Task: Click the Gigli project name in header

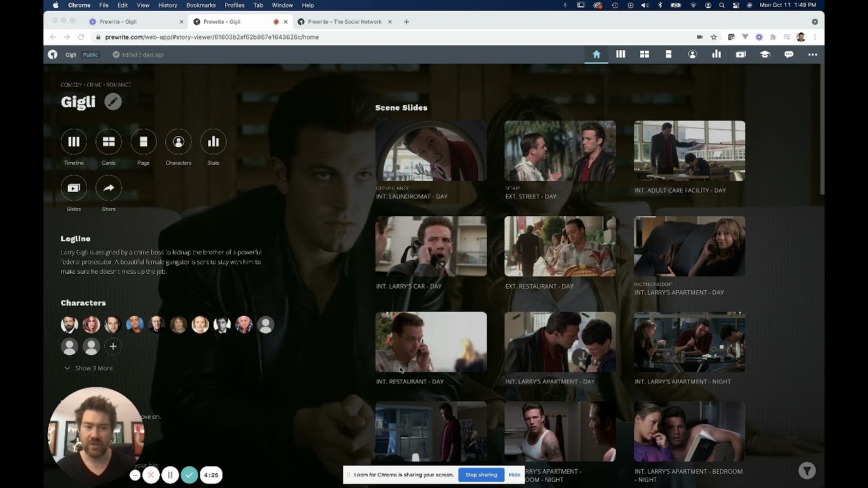Action: pyautogui.click(x=71, y=55)
